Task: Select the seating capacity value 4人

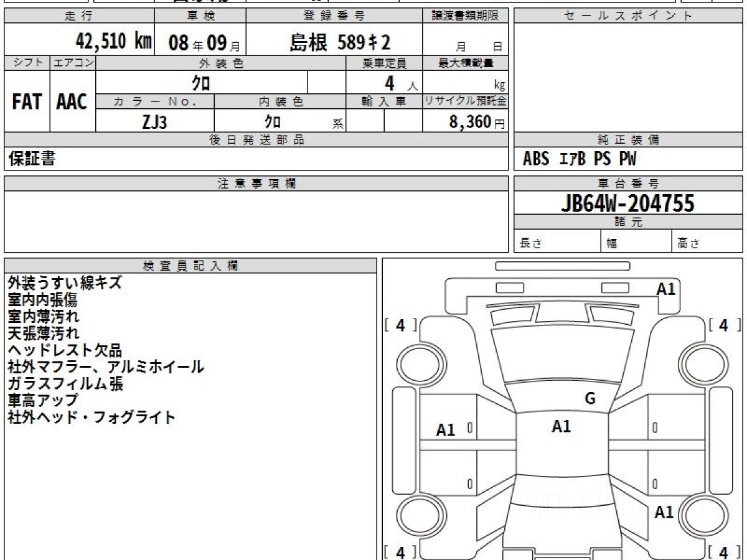Action: [401, 83]
